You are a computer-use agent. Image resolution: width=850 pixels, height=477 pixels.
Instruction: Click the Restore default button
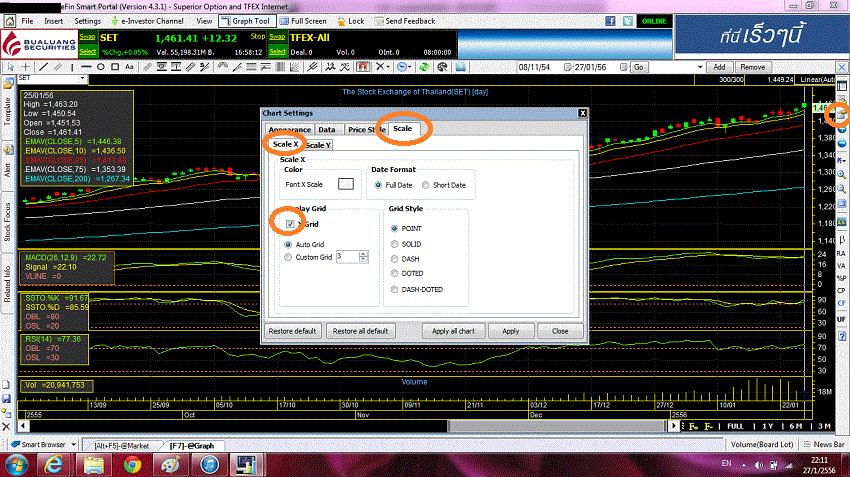pos(292,331)
